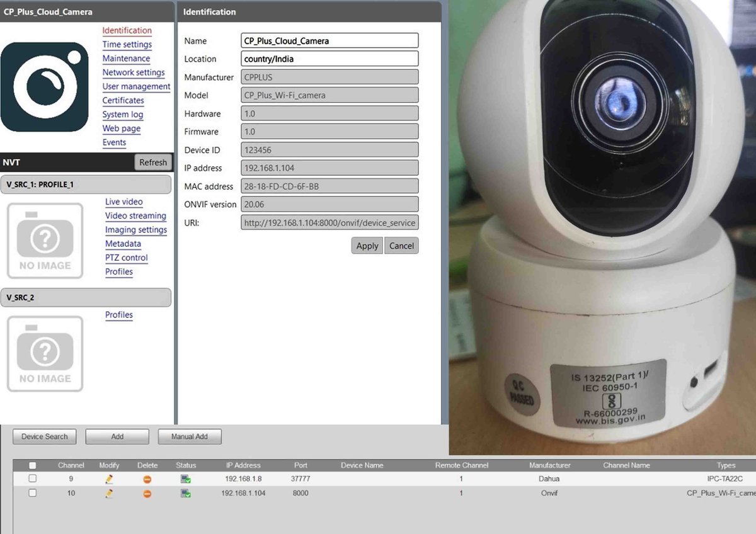Image resolution: width=756 pixels, height=534 pixels.
Task: Open Imaging settings
Action: coord(136,230)
